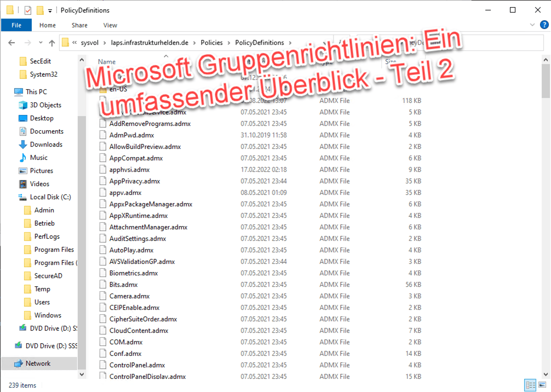Click the New folder quick access icon
Image resolution: width=551 pixels, height=392 pixels.
click(x=40, y=10)
